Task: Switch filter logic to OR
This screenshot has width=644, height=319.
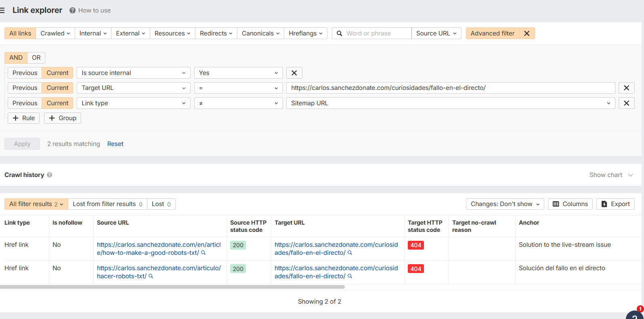Action: 36,58
